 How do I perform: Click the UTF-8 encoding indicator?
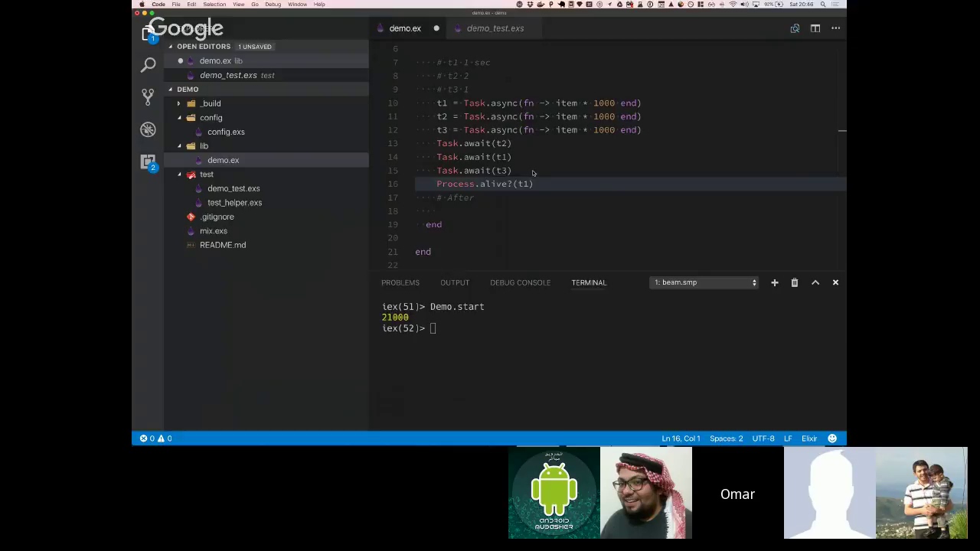click(x=763, y=439)
